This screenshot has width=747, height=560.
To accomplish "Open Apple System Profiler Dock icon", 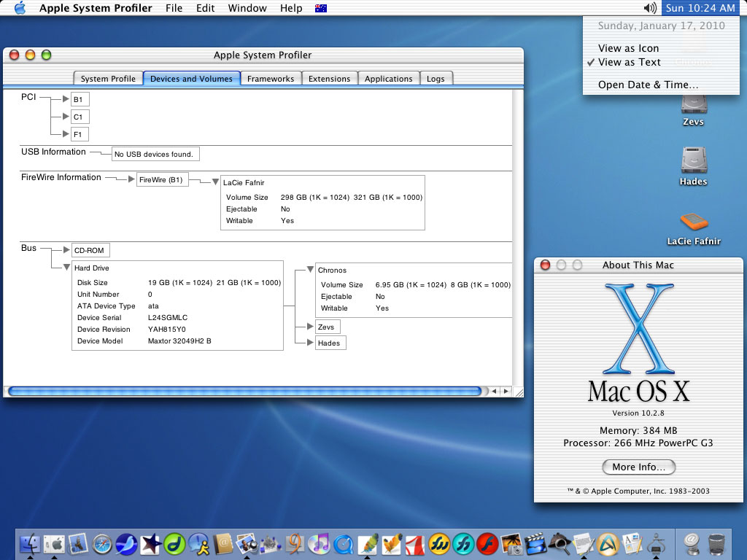I will click(x=656, y=544).
